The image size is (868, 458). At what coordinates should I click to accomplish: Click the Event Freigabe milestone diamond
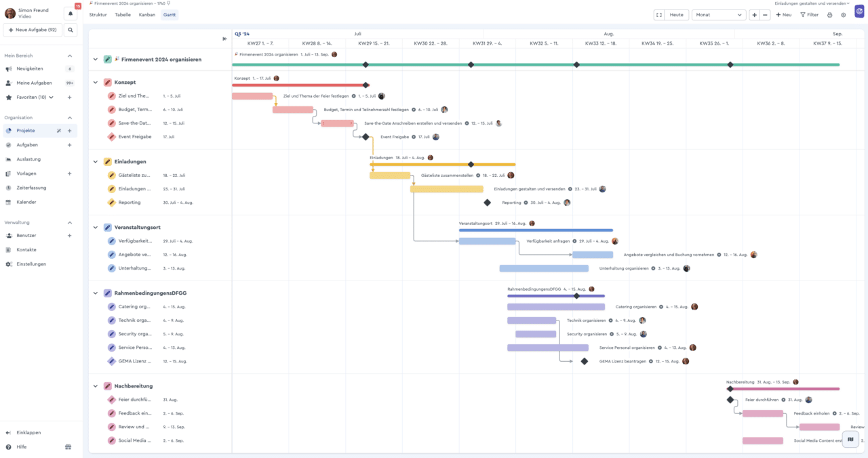(x=366, y=137)
